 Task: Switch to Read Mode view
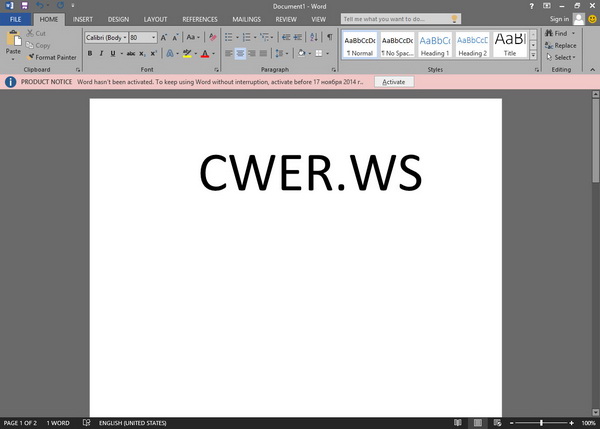[x=458, y=422]
